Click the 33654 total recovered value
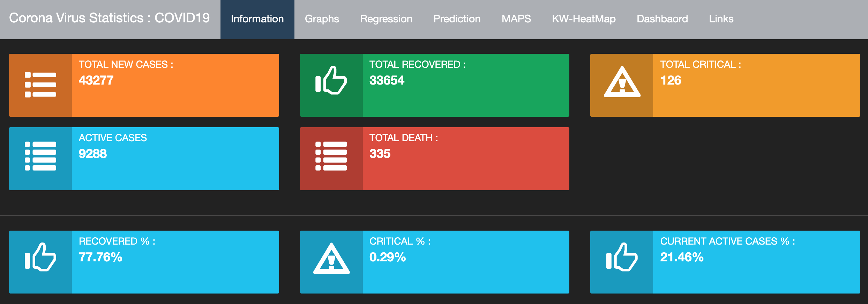 tap(387, 80)
